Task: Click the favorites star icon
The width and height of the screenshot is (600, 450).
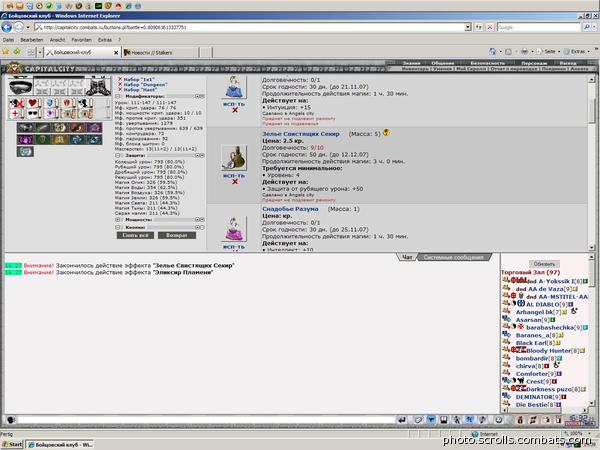Action: 5,52
